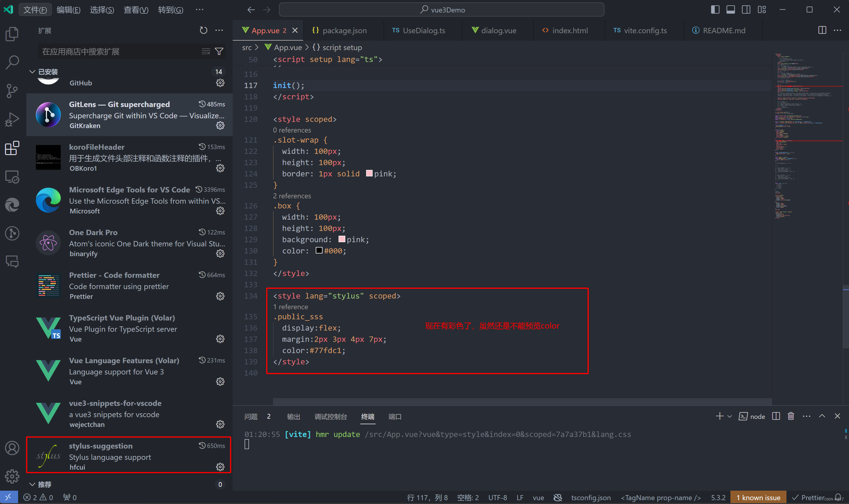The image size is (849, 504).
Task: Click the Microsoft Edge Tools sidebar icon
Action: 12,205
